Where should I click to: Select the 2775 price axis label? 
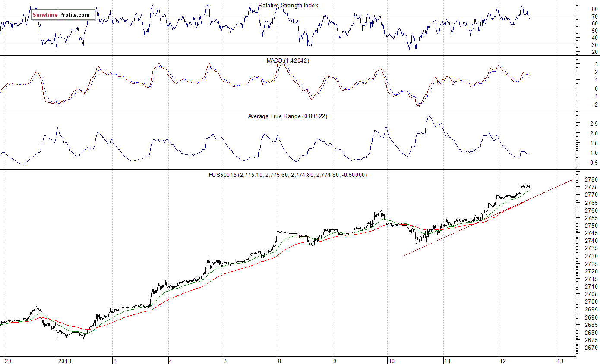pos(591,187)
